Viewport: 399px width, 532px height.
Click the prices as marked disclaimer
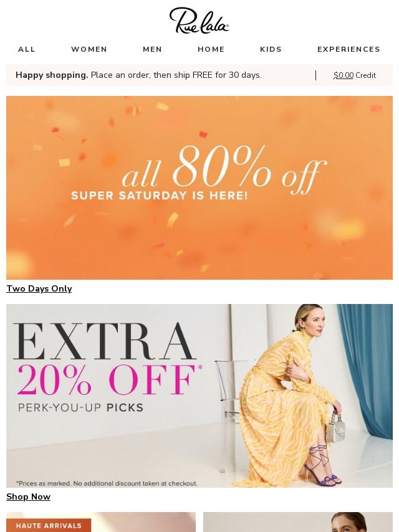pyautogui.click(x=107, y=483)
